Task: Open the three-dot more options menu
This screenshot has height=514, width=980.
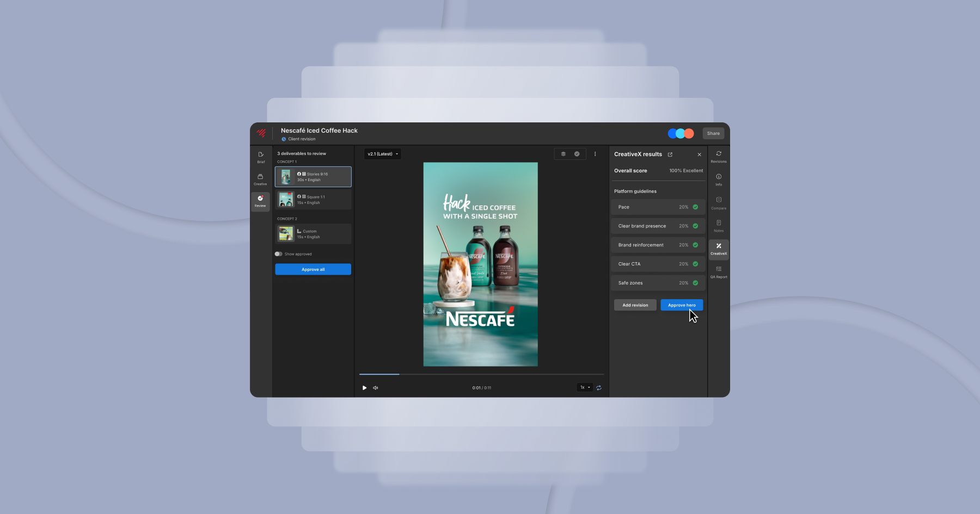Action: click(595, 154)
